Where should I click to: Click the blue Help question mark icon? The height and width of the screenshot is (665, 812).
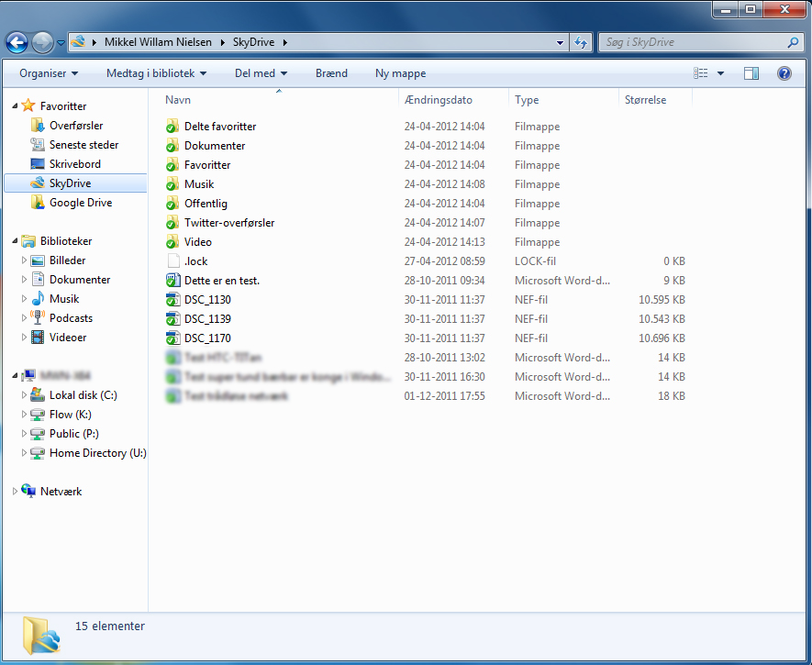[x=784, y=73]
